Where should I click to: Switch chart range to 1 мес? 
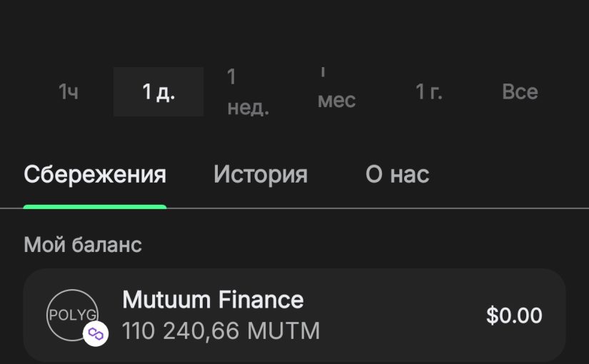click(336, 92)
